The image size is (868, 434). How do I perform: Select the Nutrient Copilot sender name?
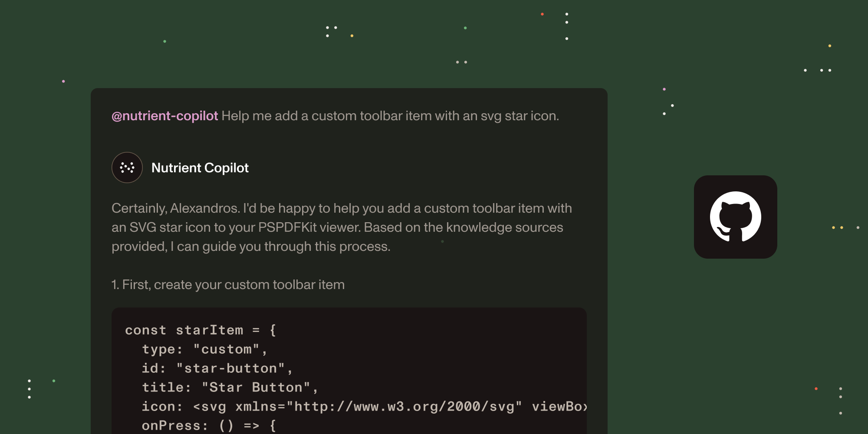pyautogui.click(x=200, y=168)
